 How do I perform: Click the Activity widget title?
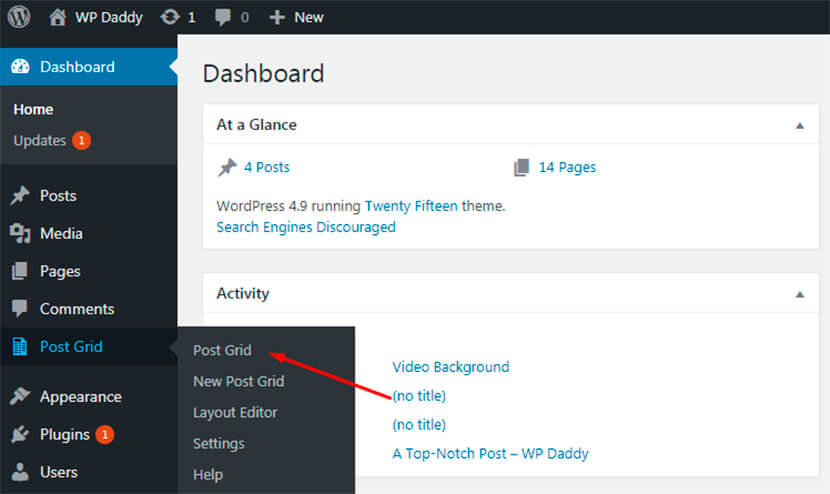point(243,293)
